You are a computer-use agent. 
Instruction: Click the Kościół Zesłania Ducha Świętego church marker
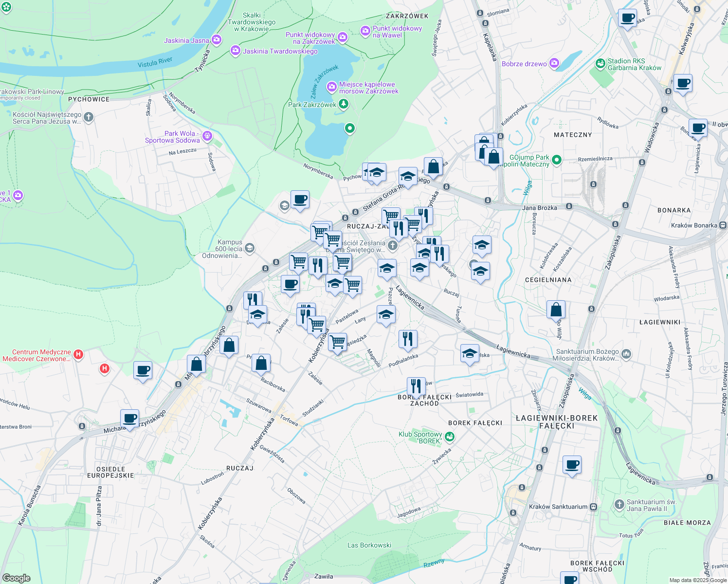tap(392, 246)
